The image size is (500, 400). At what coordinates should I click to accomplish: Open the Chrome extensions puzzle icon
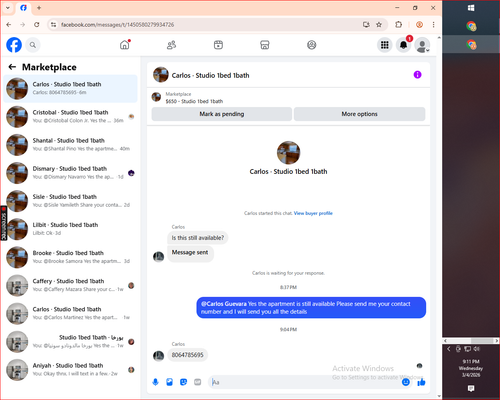pyautogui.click(x=399, y=24)
